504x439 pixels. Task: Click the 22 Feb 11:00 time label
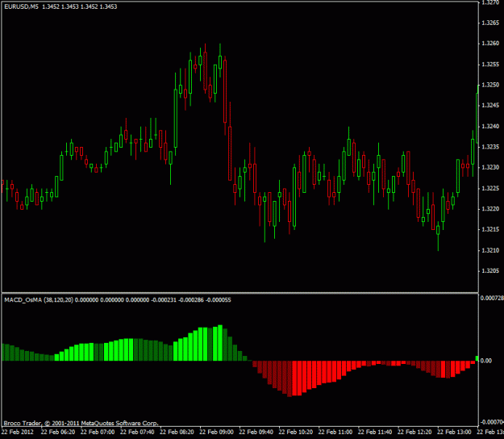point(335,432)
